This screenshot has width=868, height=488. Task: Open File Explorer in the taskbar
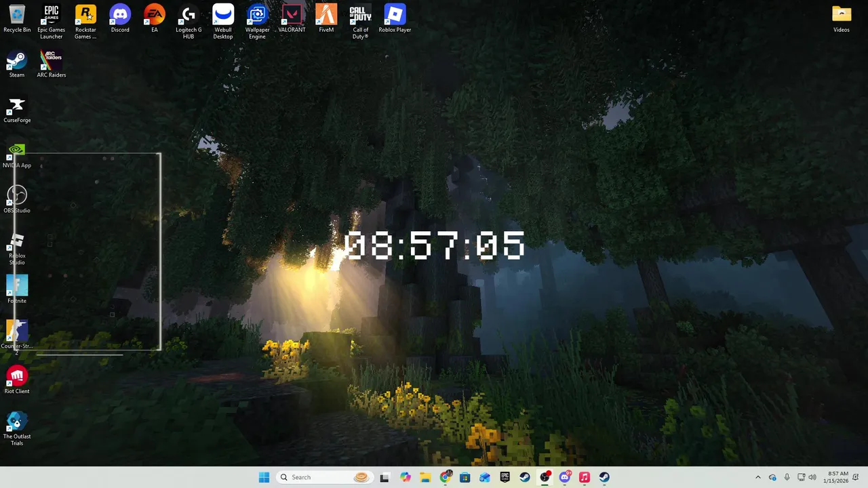point(425,477)
